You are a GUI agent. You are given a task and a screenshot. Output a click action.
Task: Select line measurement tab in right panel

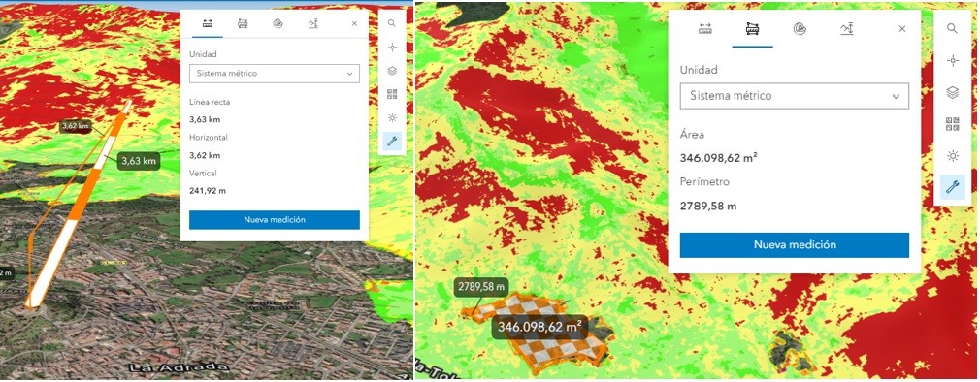705,29
